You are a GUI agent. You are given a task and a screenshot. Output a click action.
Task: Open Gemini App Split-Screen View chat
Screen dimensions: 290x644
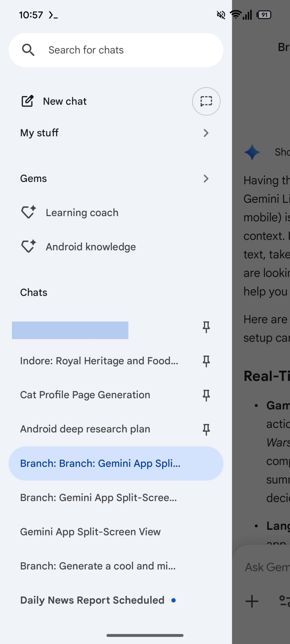(x=90, y=532)
